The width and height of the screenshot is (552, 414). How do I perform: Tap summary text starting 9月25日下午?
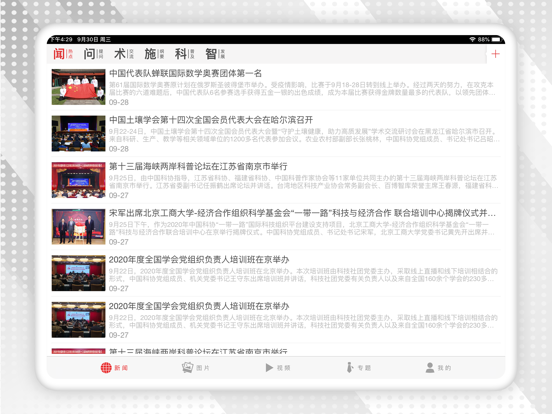point(302,228)
